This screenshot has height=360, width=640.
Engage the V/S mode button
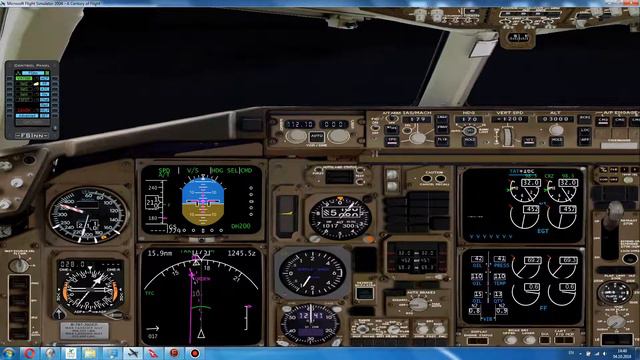click(529, 141)
